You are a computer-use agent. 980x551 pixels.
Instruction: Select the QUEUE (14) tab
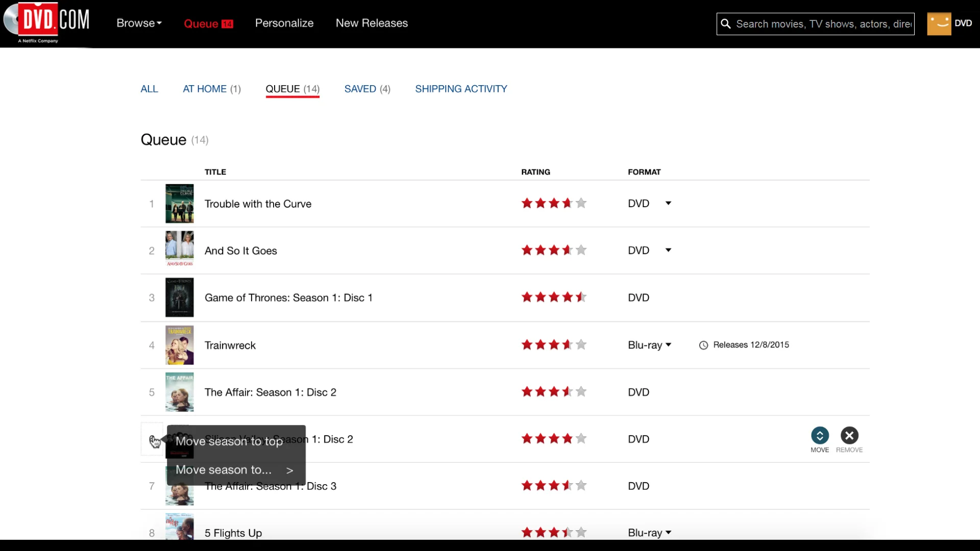pyautogui.click(x=292, y=89)
